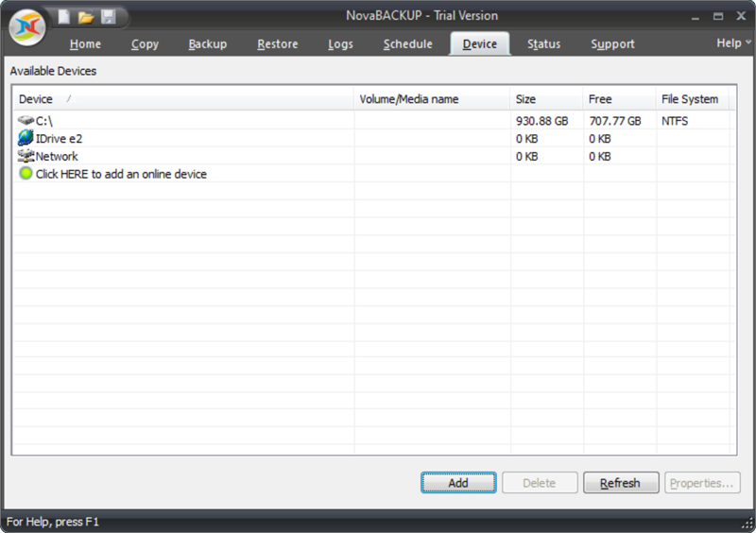Switch to the Copy tab
Image resolution: width=756 pixels, height=533 pixels.
click(145, 43)
